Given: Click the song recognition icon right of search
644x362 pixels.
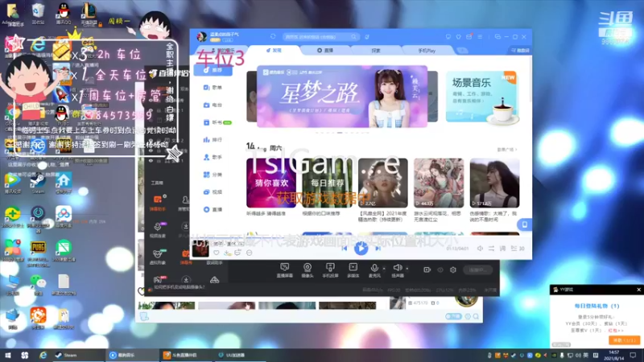Looking at the screenshot, I should coord(367,37).
